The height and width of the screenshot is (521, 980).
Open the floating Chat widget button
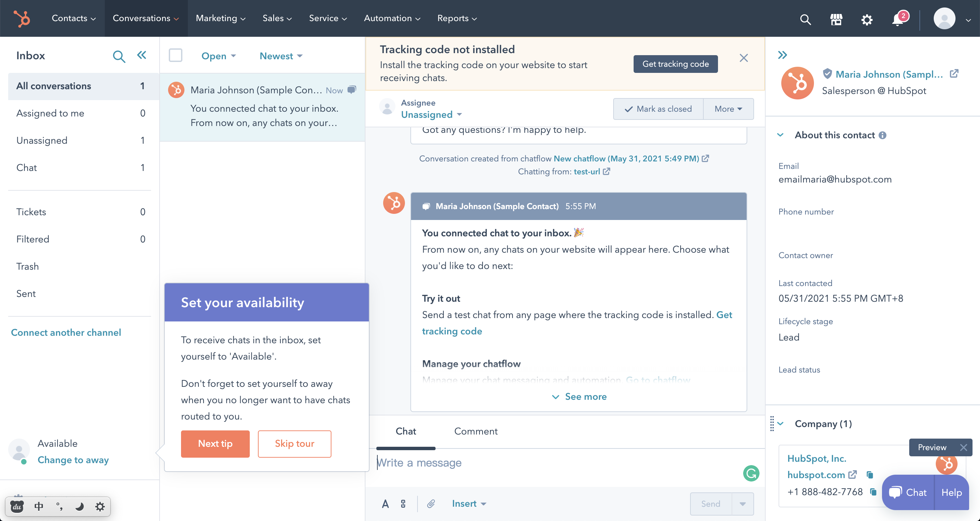908,492
